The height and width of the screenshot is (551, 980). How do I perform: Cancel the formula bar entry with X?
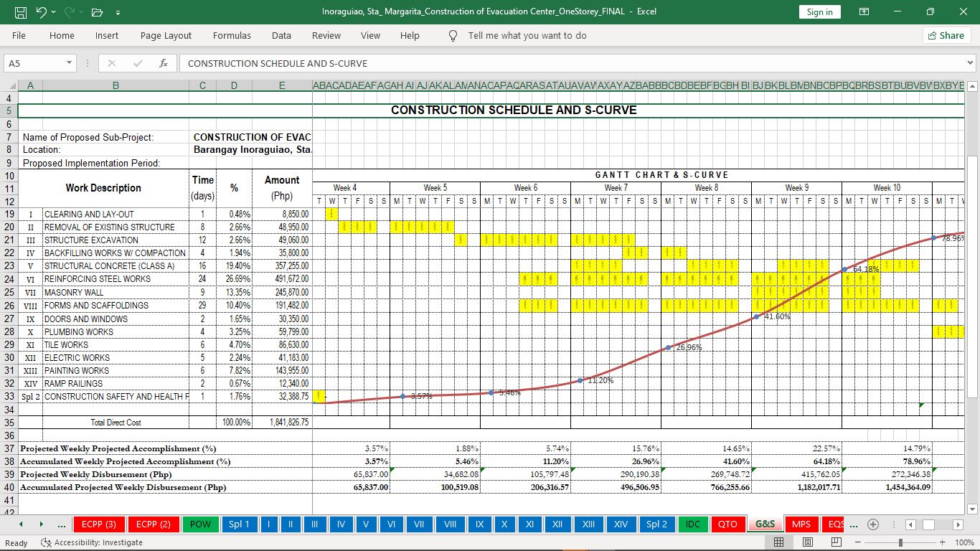click(x=112, y=63)
